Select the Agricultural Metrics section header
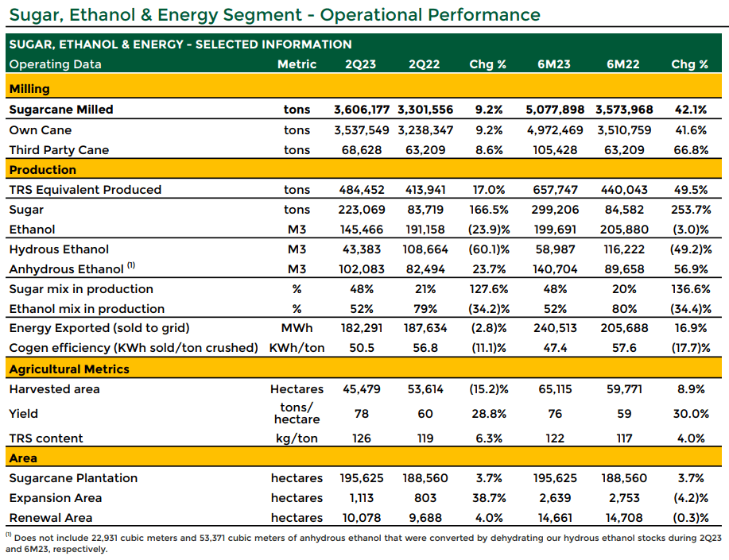Image resolution: width=729 pixels, height=560 pixels. coord(363,368)
